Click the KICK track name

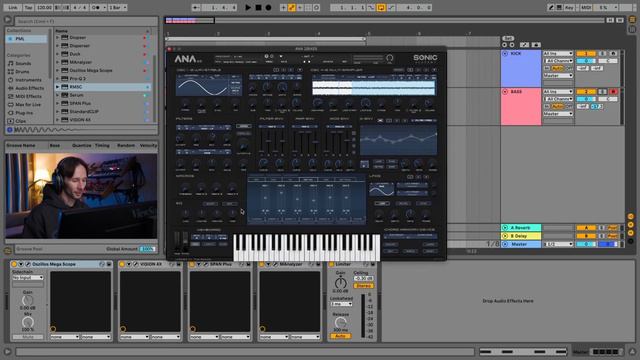[x=516, y=53]
